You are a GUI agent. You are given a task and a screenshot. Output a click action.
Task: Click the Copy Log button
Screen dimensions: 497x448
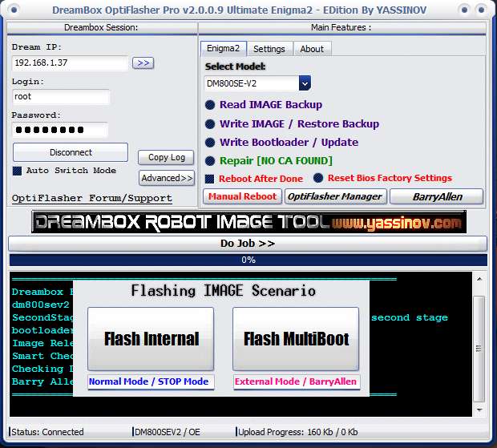tap(167, 157)
